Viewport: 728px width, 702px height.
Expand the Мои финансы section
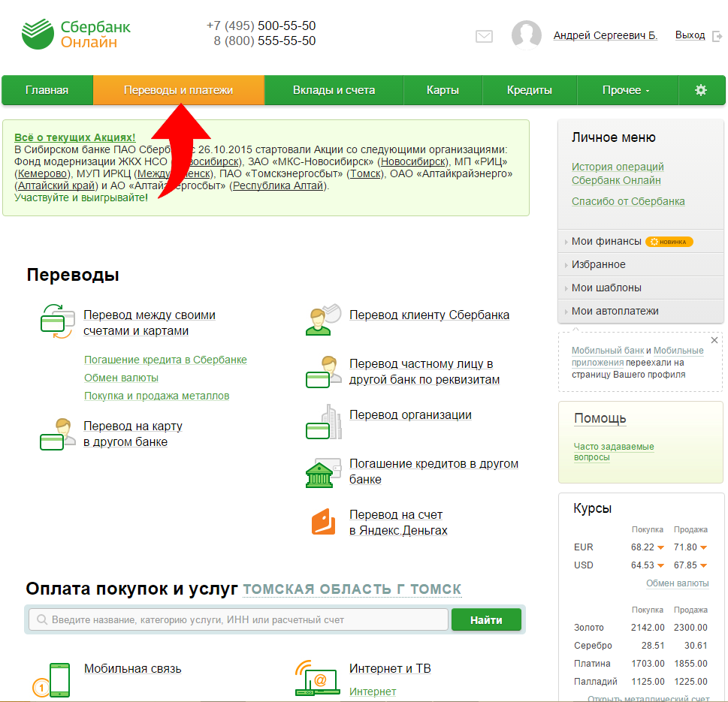click(606, 241)
